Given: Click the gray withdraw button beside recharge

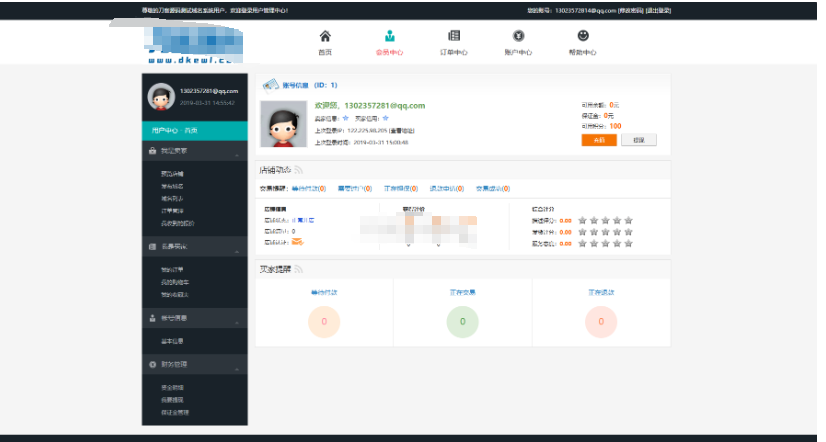Looking at the screenshot, I should 638,140.
